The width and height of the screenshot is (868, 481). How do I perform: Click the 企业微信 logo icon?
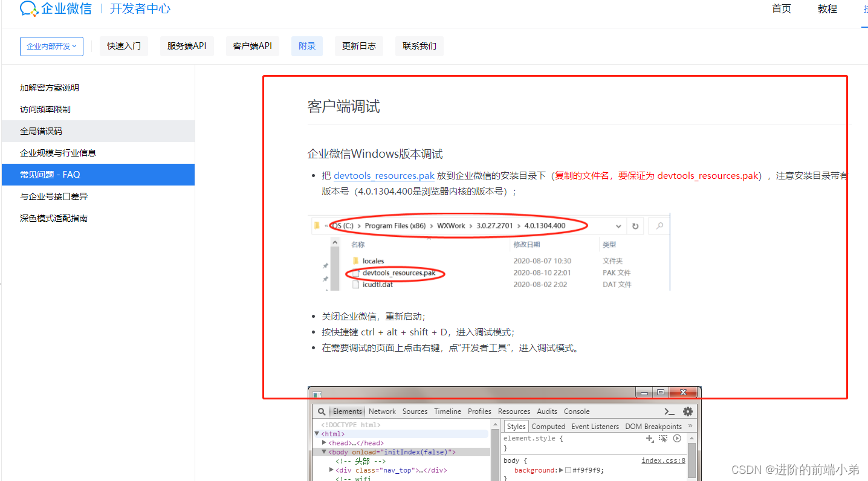tap(28, 8)
